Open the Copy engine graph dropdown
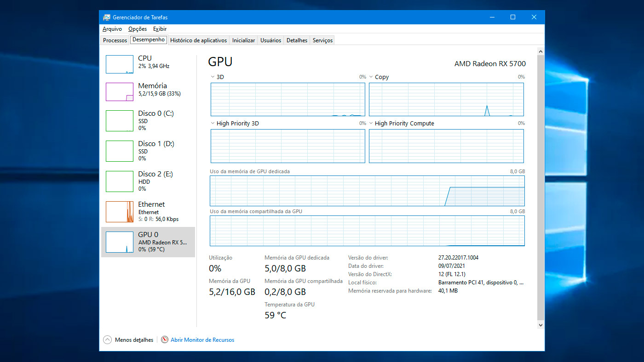Viewport: 644px width, 362px height. pos(371,77)
